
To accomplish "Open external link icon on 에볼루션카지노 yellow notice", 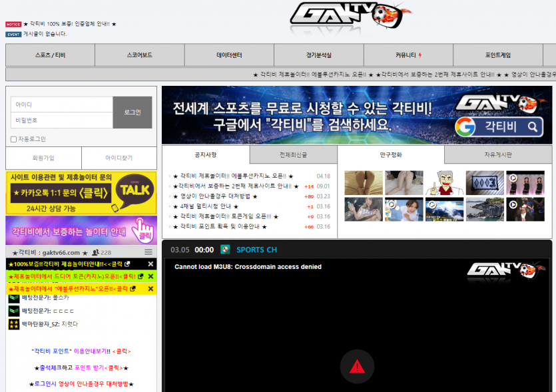I will tap(133, 289).
